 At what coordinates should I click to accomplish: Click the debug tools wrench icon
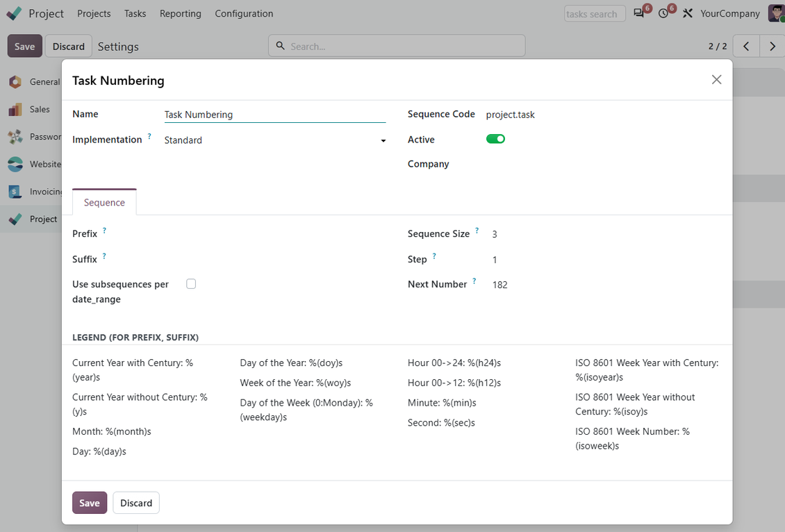687,13
